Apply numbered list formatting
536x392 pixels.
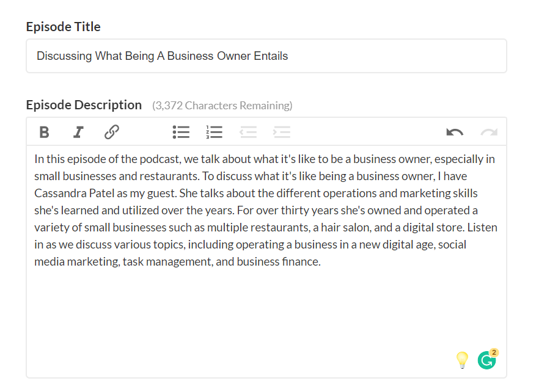coord(214,132)
